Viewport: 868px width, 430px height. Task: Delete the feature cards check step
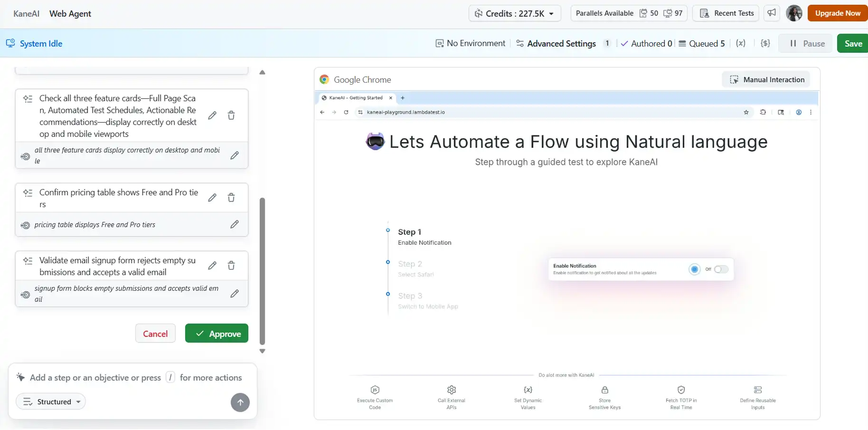[x=231, y=115]
